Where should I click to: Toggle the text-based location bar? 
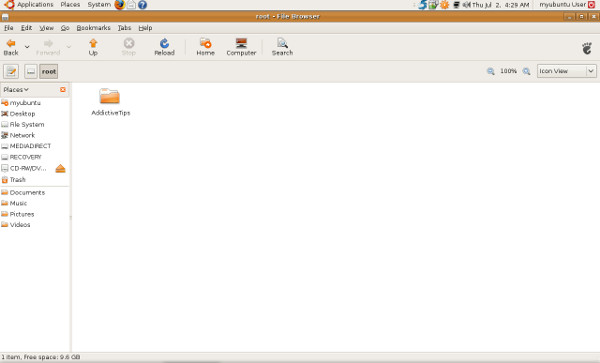pos(11,72)
